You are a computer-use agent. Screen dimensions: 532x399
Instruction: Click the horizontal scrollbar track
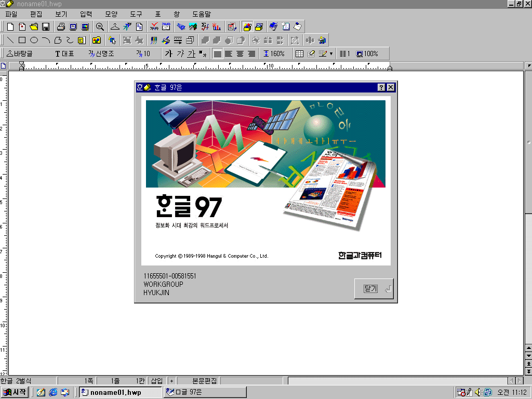click(x=397, y=381)
